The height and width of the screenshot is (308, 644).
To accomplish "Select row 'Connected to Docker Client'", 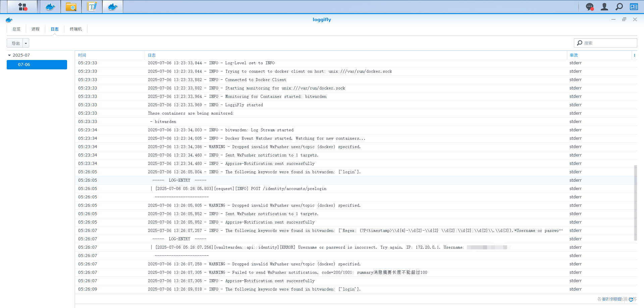I will [x=356, y=80].
